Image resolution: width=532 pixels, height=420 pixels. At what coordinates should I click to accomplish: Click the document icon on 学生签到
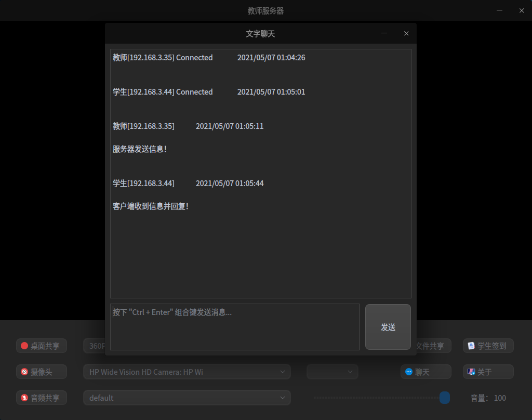471,346
